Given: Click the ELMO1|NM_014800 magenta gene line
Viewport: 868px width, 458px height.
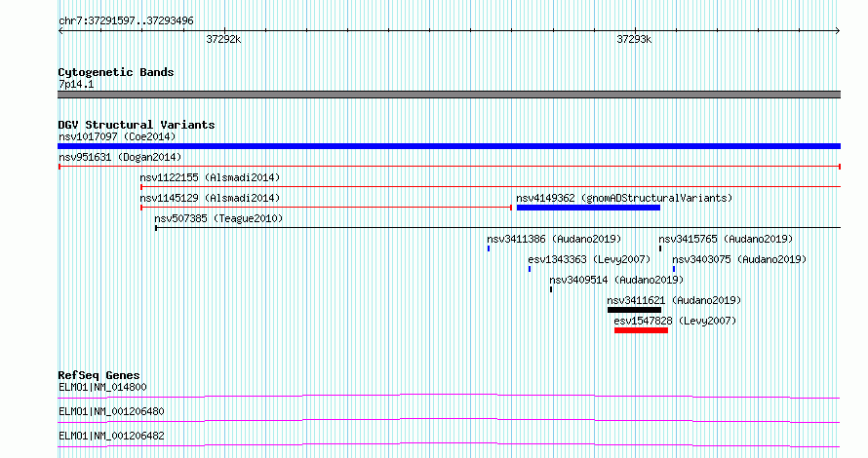Looking at the screenshot, I should pyautogui.click(x=449, y=396).
